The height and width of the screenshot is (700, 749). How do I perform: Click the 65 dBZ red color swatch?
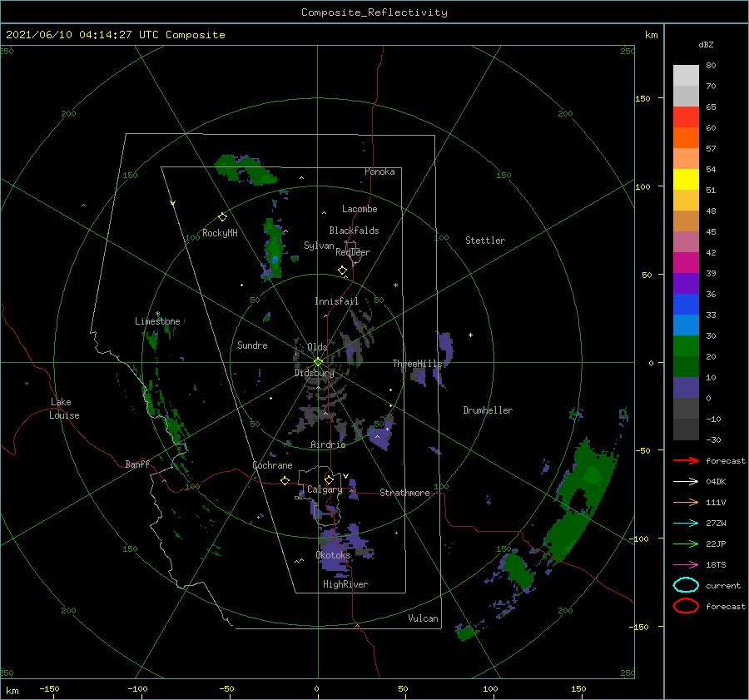[x=686, y=117]
